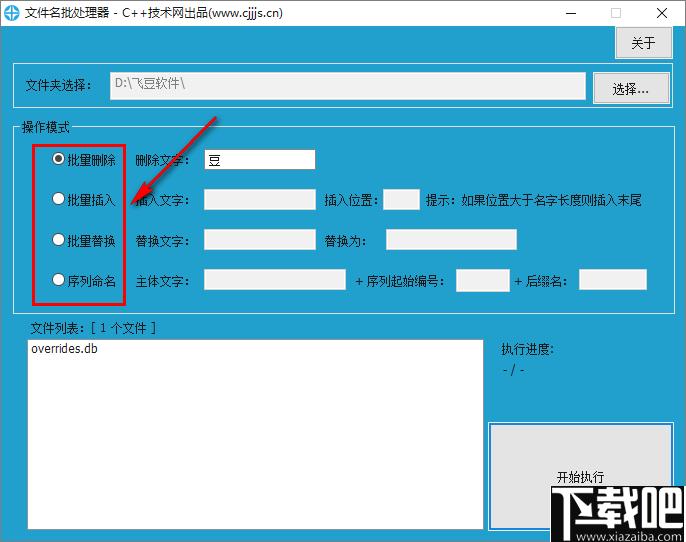The image size is (686, 542).
Task: Click the 插入位置 input field
Action: click(401, 199)
